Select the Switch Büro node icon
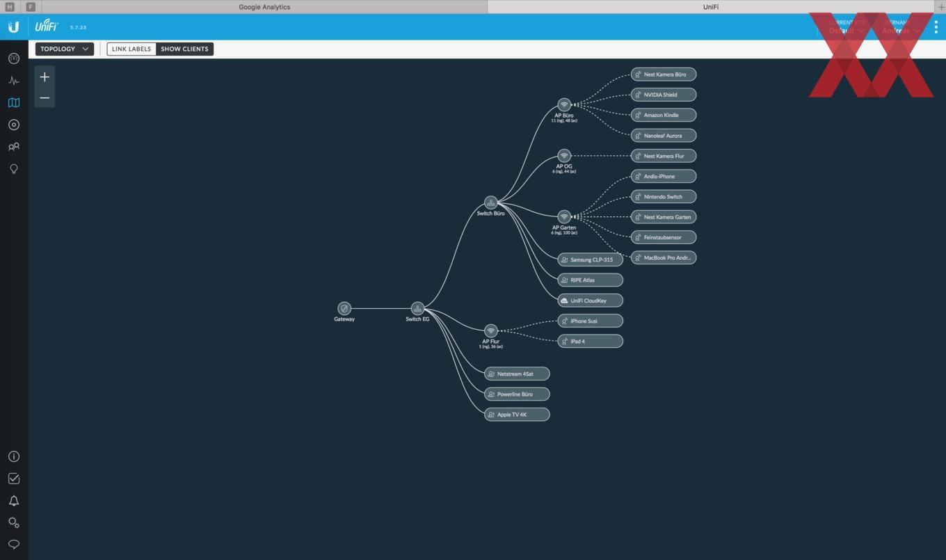Image resolution: width=946 pixels, height=560 pixels. coord(490,202)
